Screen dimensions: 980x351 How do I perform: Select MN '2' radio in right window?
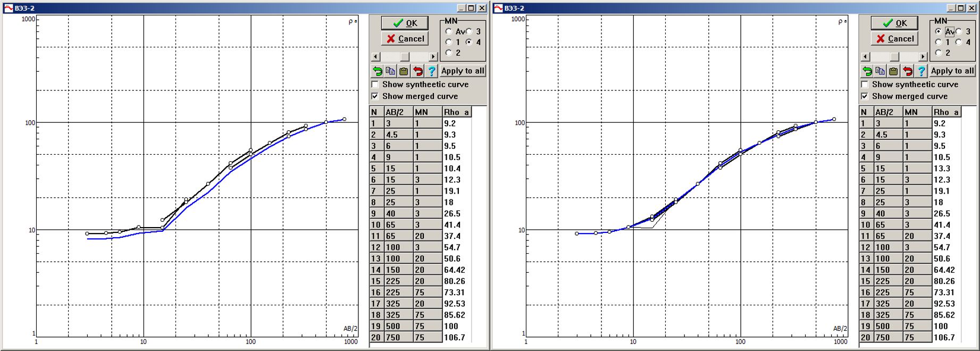pos(939,53)
